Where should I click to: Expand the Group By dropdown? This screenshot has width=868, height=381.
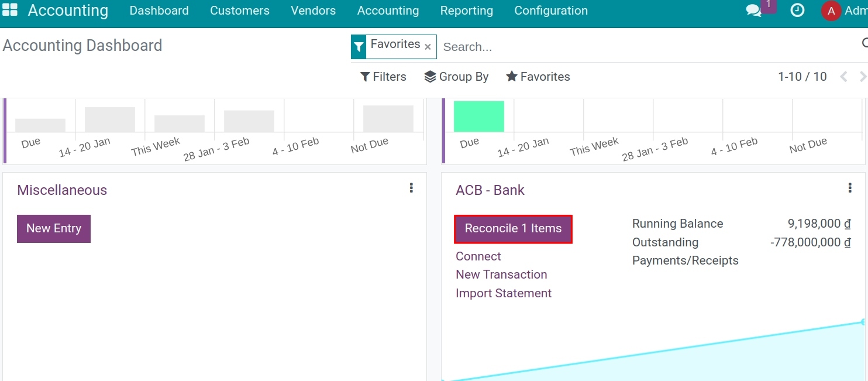[456, 77]
